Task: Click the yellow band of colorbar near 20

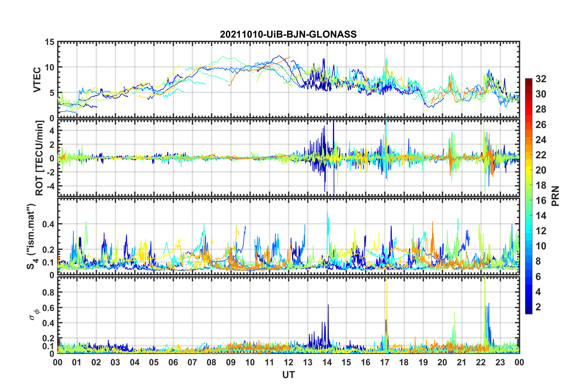Action: 529,170
